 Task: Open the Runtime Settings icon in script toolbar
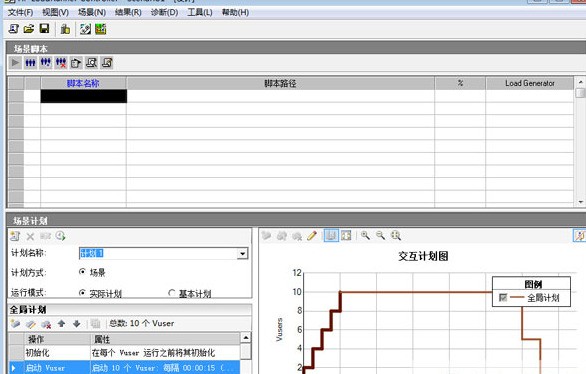[x=76, y=62]
